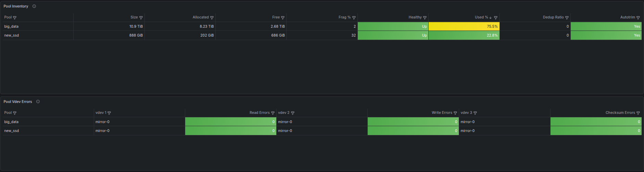Screen dimensions: 644x172
Task: Open filter for Checksum Errors column
Action: [x=638, y=113]
